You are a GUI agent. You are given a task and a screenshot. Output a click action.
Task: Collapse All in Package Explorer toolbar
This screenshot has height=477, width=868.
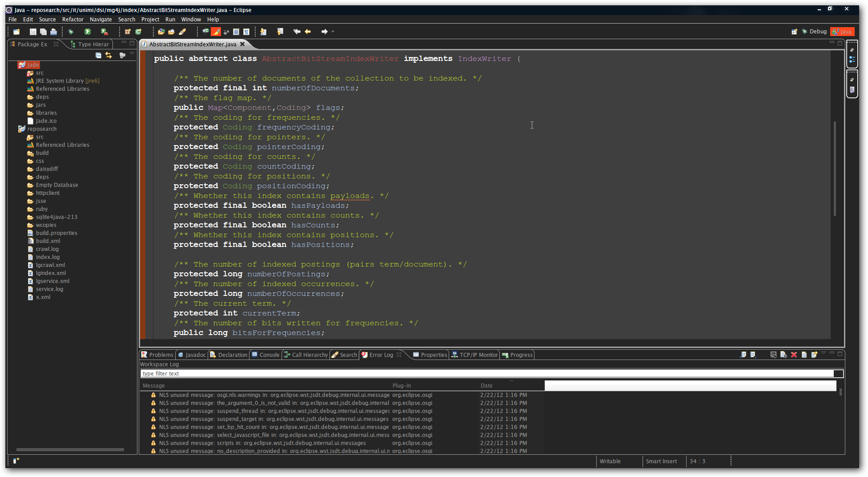coord(99,55)
